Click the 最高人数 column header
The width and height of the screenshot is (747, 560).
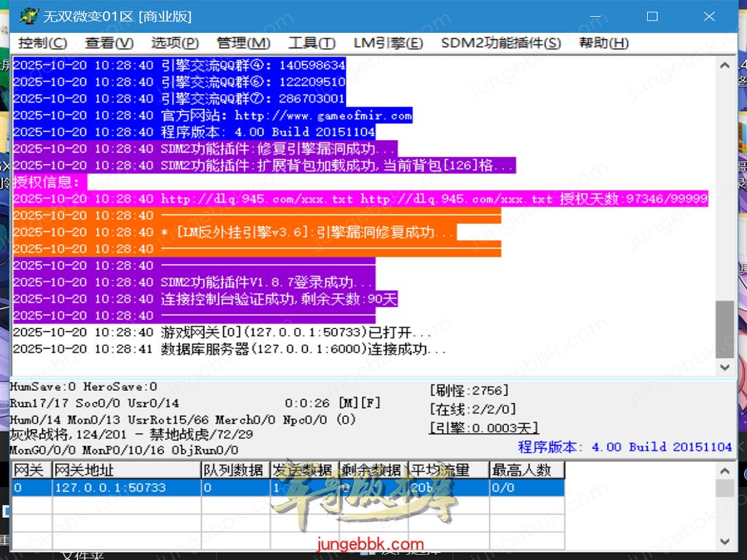click(x=526, y=470)
